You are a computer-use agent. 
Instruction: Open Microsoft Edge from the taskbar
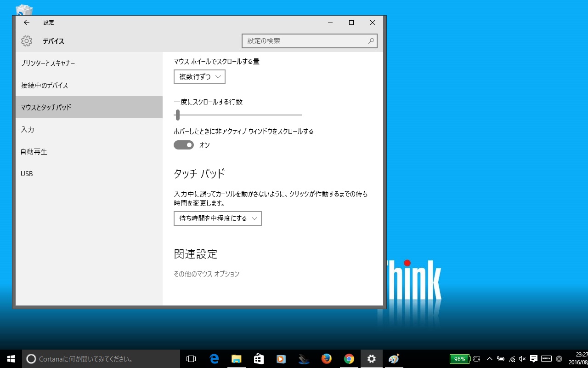pos(214,359)
